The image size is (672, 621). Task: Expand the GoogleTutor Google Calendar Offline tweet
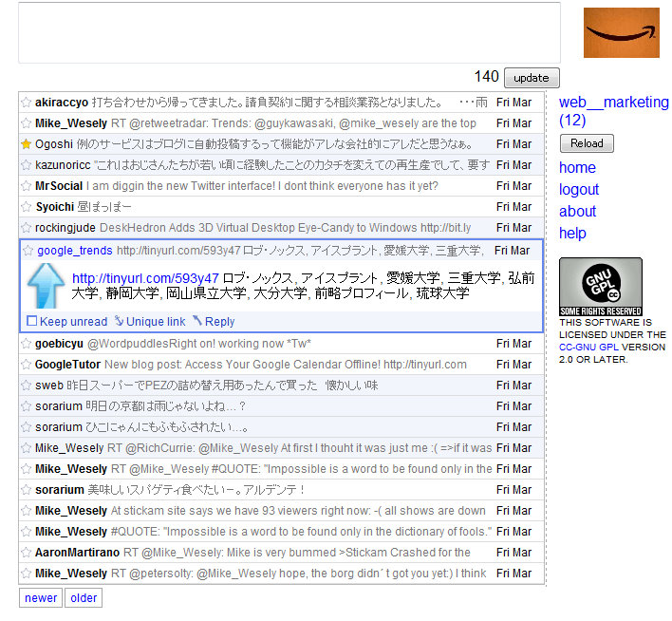coord(282,365)
